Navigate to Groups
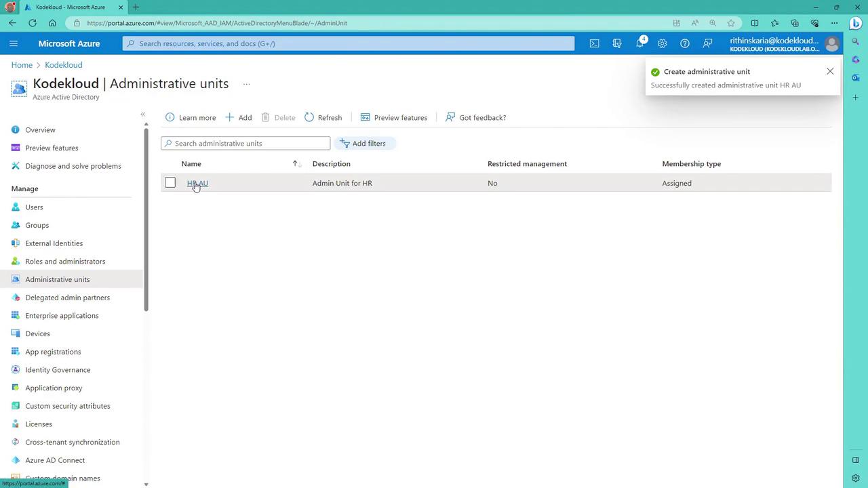 pos(37,225)
